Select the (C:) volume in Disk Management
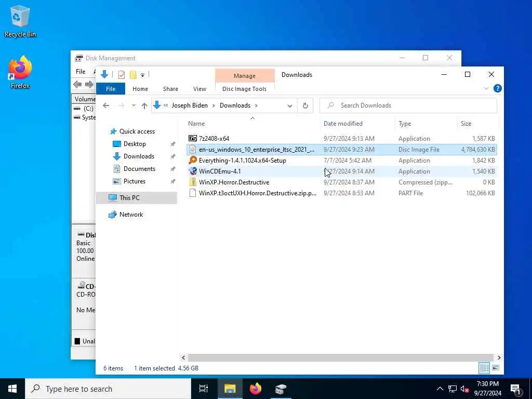The height and width of the screenshot is (399, 532). point(88,109)
